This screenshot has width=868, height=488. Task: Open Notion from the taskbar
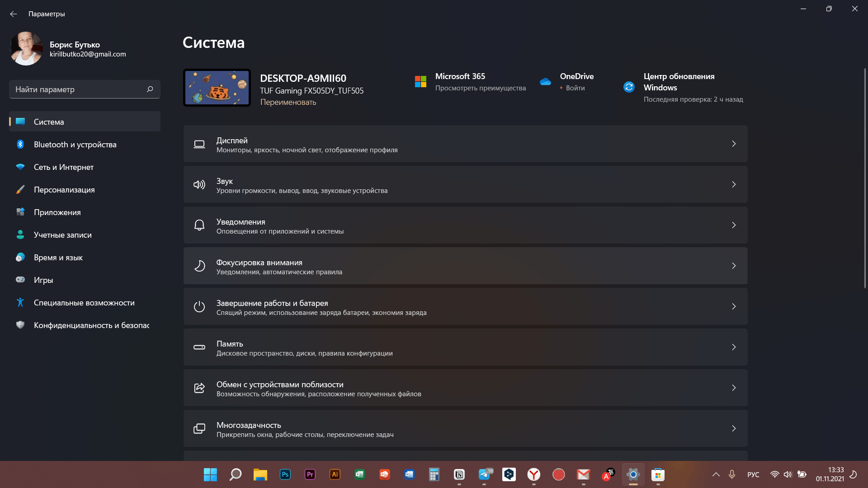click(459, 474)
